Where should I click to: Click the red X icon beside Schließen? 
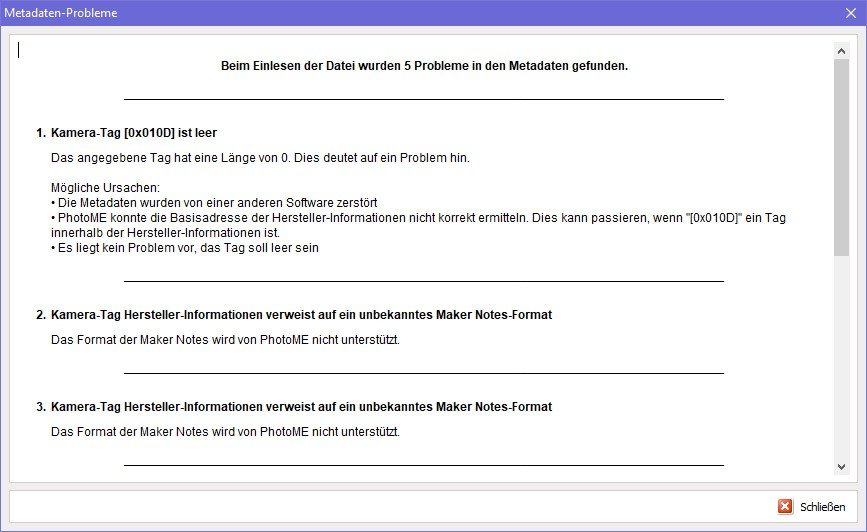click(x=785, y=506)
